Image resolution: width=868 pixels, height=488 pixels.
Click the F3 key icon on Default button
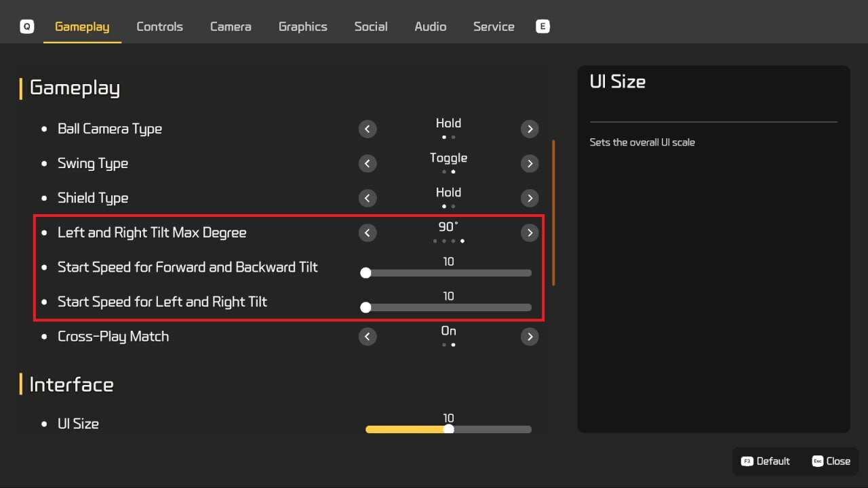click(747, 461)
